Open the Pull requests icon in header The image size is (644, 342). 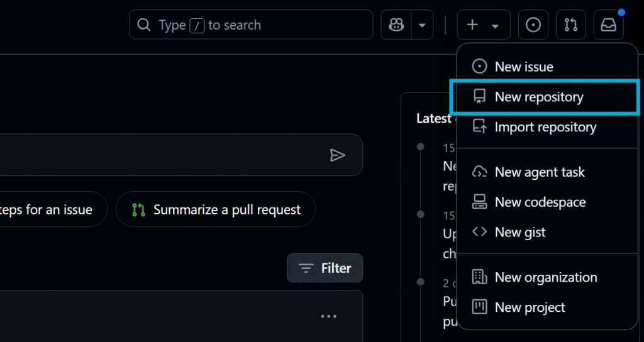[571, 25]
